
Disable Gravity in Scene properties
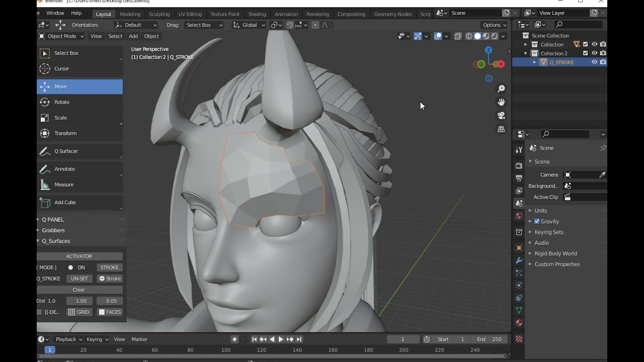[538, 221]
